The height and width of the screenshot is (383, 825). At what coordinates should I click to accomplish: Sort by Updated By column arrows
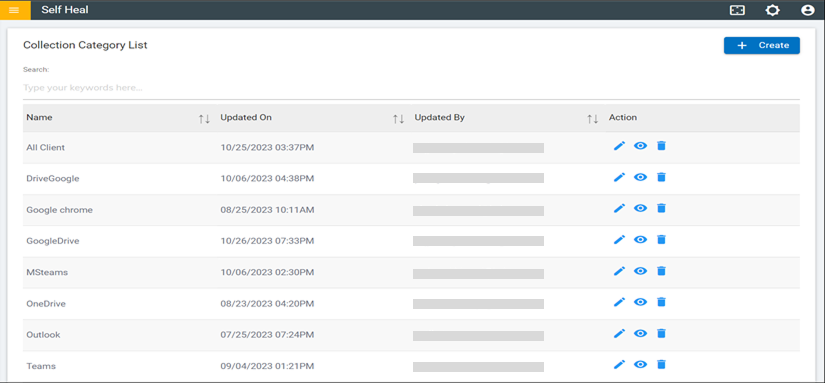tap(592, 119)
